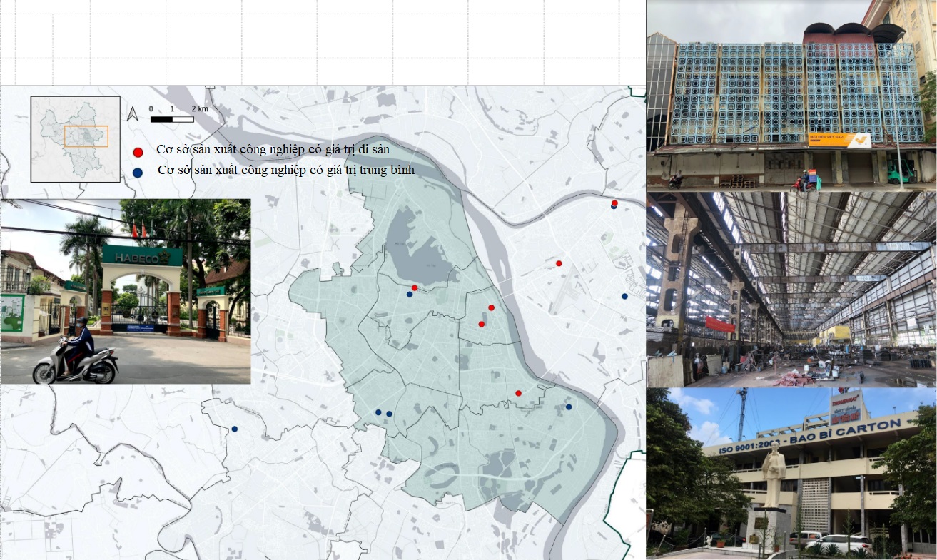
Task: Click legend text ending in 'giá trị di sản'
Action: click(x=278, y=152)
